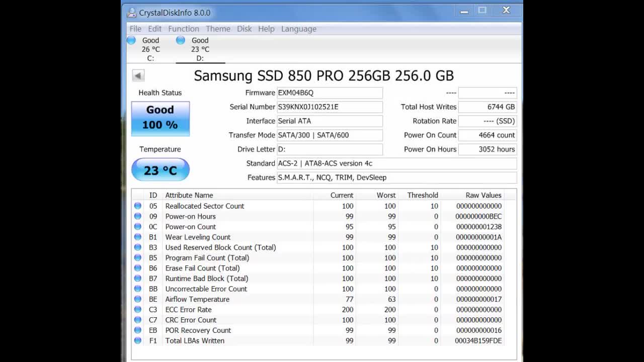Click the Rotation Rate value ---- (SSD)
The image size is (644, 362).
pyautogui.click(x=488, y=121)
